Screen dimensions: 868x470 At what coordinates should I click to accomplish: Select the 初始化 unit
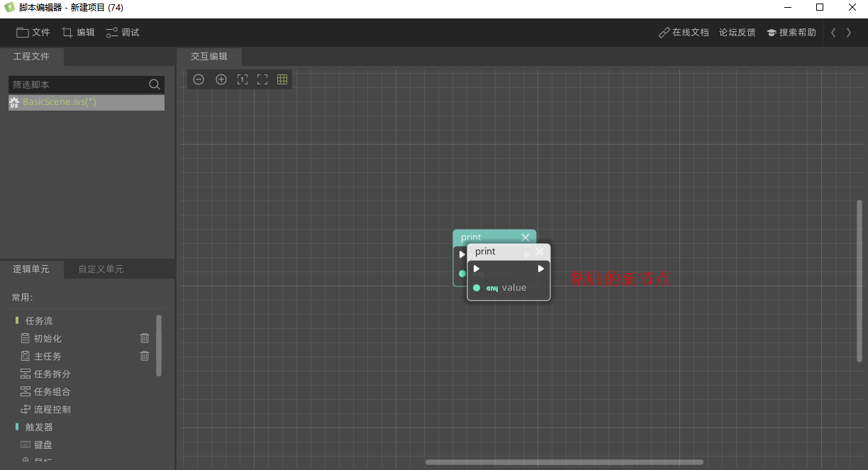point(48,339)
